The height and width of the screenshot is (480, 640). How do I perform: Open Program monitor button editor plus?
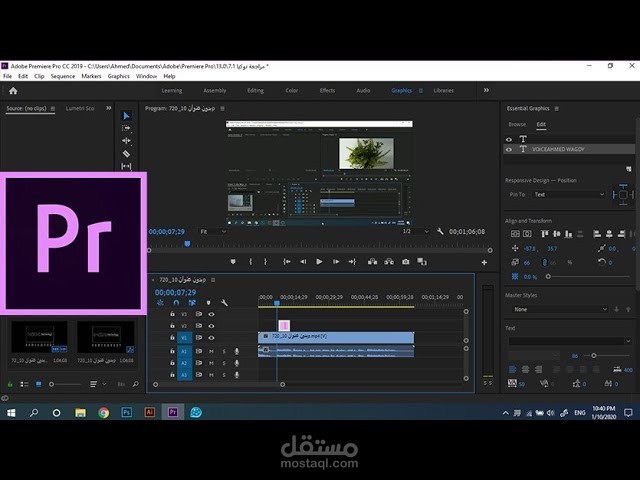coord(484,262)
